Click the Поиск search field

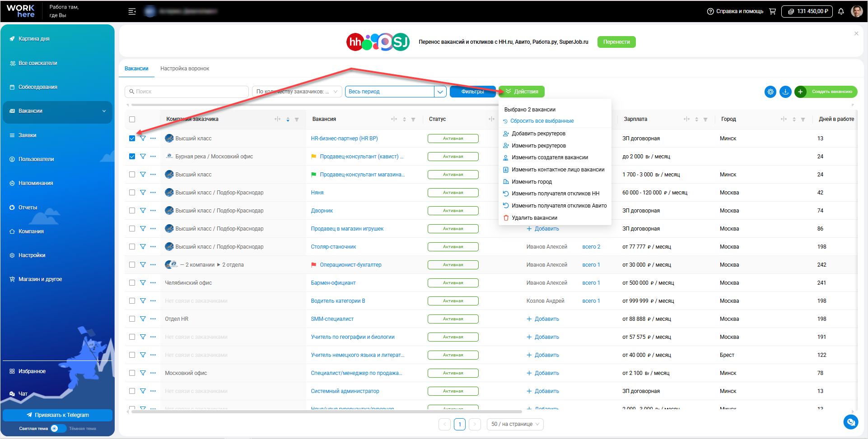[187, 92]
